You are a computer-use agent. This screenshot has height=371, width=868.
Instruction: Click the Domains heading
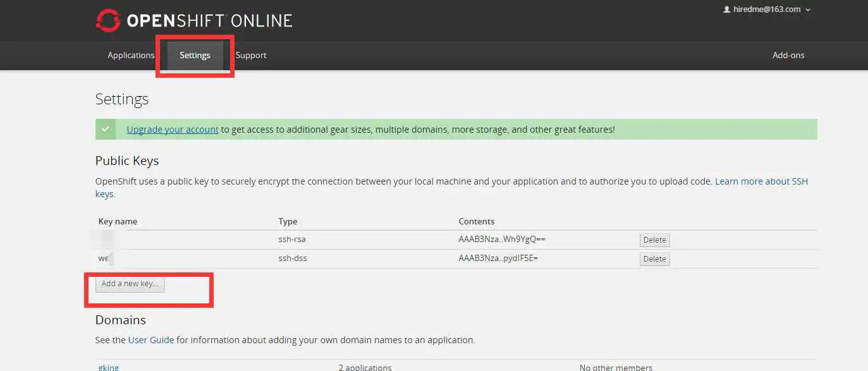pyautogui.click(x=121, y=320)
